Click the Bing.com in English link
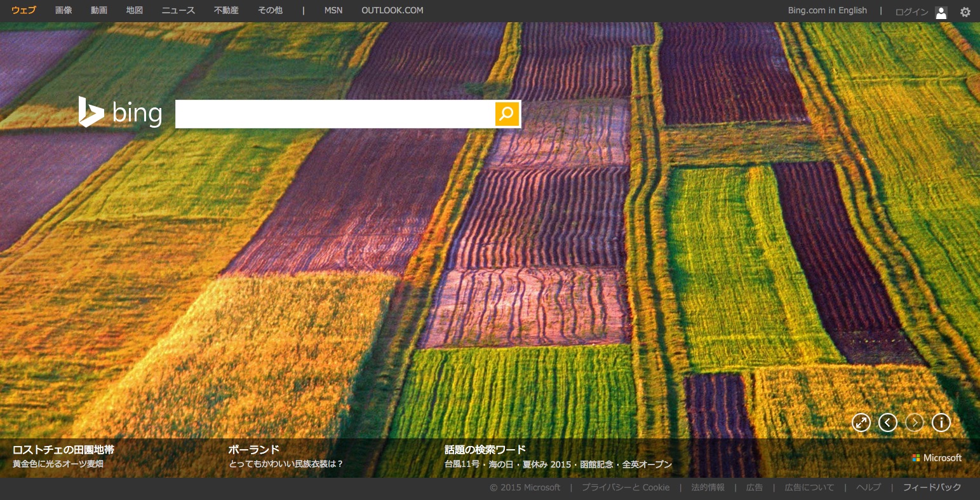This screenshot has width=980, height=500. tap(827, 10)
